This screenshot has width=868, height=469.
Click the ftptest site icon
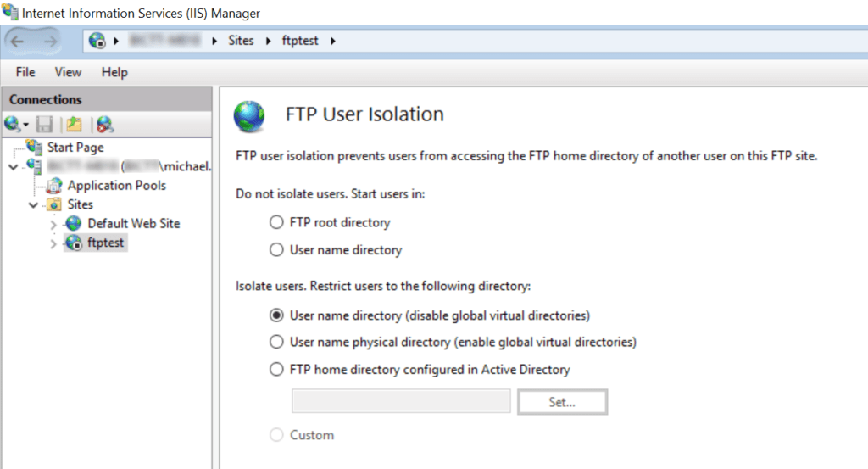point(74,243)
